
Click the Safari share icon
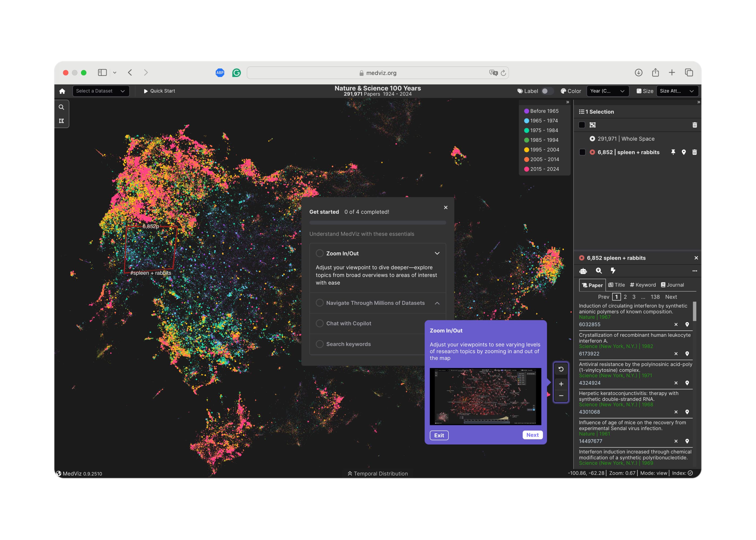[x=655, y=72]
